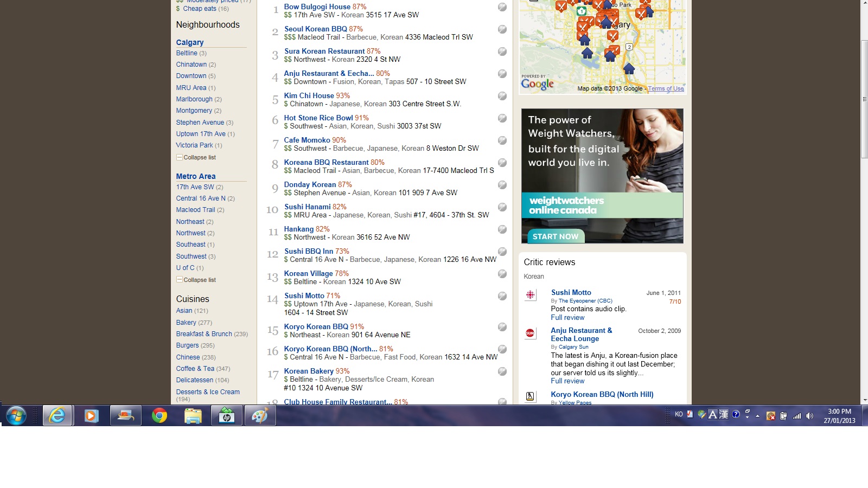Click the southernmost blue house marker on map
The width and height of the screenshot is (868, 488).
pos(629,68)
